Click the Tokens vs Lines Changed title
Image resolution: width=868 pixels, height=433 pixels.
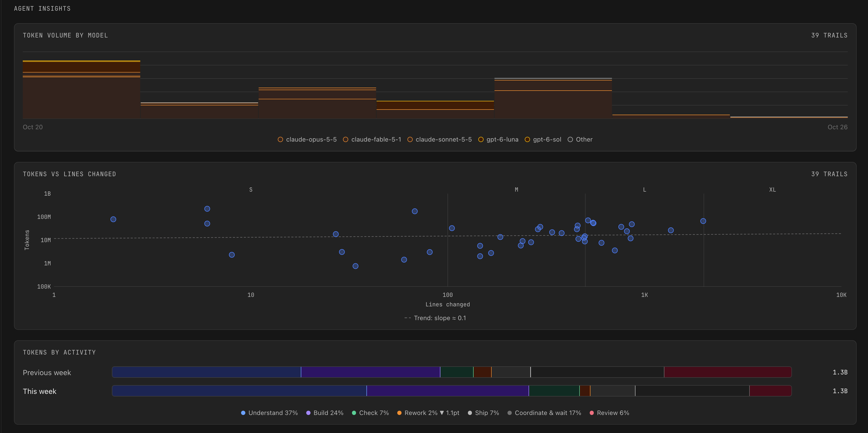[69, 174]
